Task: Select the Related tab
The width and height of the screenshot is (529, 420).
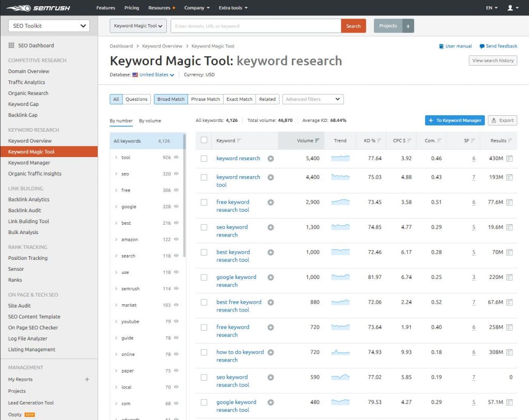Action: click(267, 99)
